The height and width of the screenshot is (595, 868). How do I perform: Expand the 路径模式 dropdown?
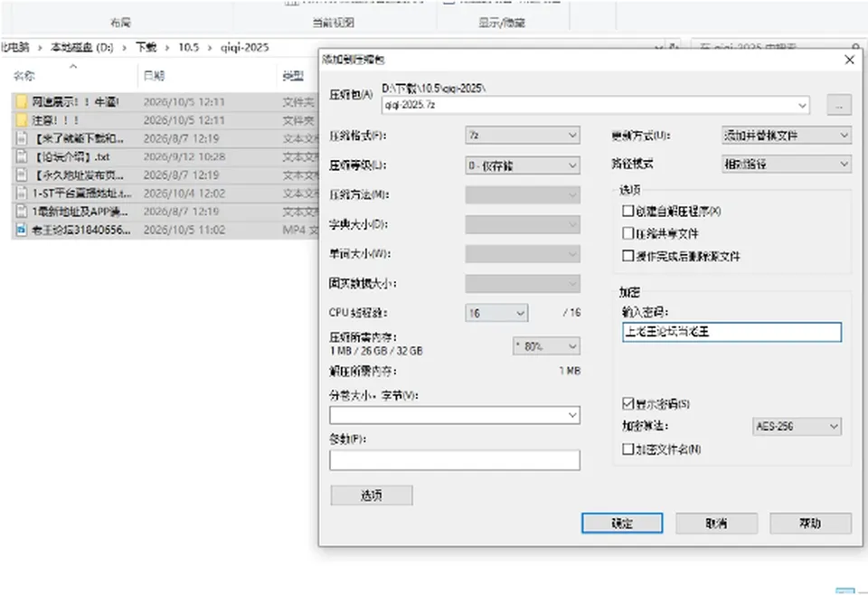pyautogui.click(x=786, y=164)
